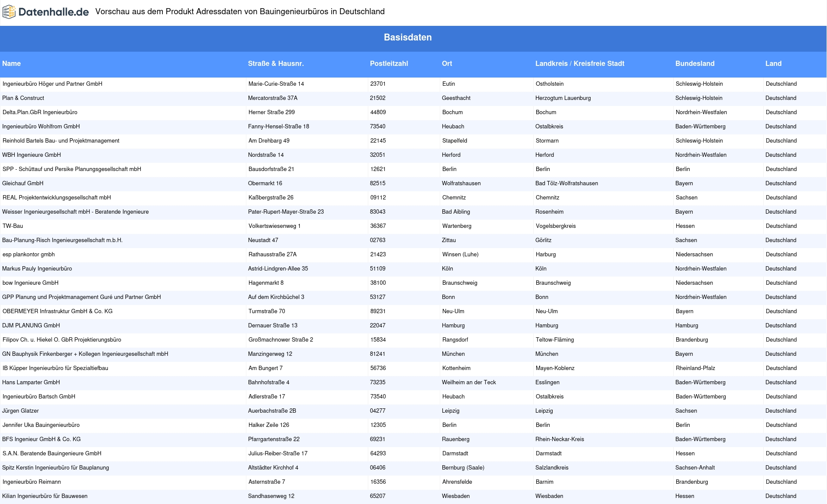Select GPP Planung und Projektmanagement entry
The width and height of the screenshot is (827, 504).
click(x=81, y=297)
